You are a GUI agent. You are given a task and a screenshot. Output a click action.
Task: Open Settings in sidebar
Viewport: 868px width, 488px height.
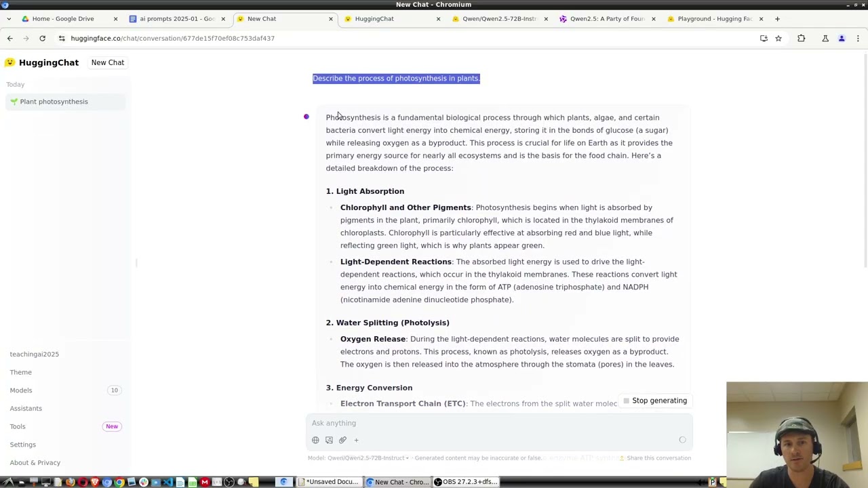[x=23, y=445]
